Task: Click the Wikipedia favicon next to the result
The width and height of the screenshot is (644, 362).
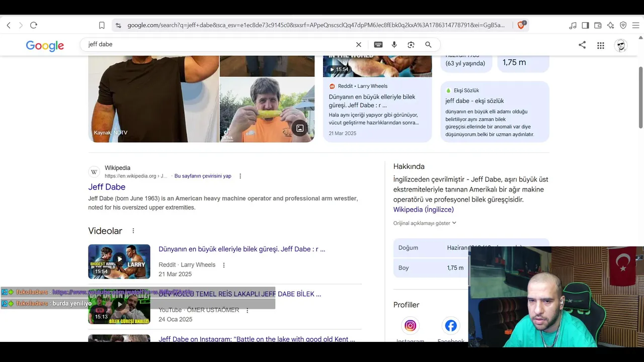Action: coord(94,172)
